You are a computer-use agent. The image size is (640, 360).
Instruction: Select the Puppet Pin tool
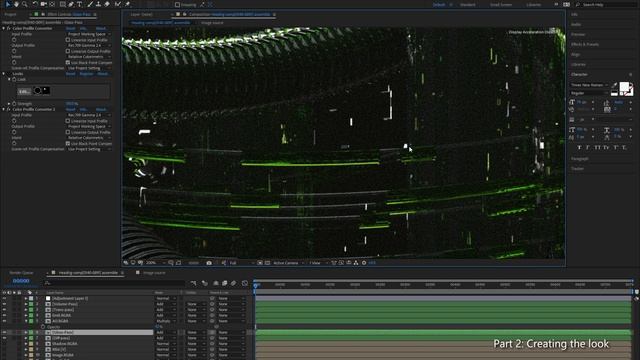click(127, 4)
